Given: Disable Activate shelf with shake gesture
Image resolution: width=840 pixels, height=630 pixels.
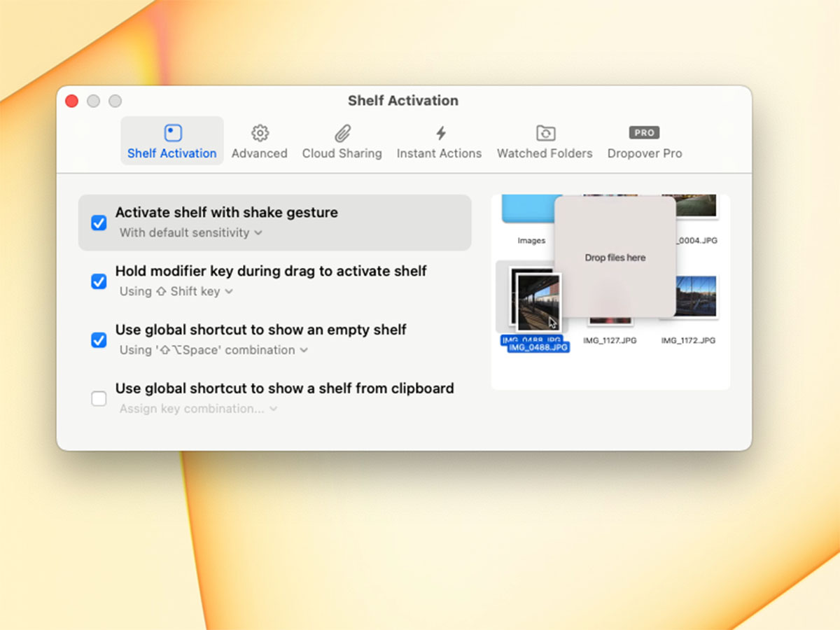Looking at the screenshot, I should coord(99,223).
